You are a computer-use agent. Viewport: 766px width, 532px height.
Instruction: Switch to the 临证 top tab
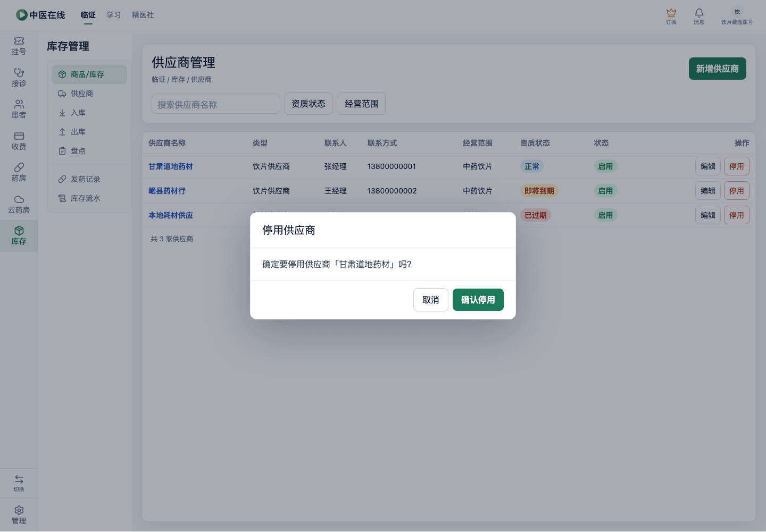[x=88, y=15]
